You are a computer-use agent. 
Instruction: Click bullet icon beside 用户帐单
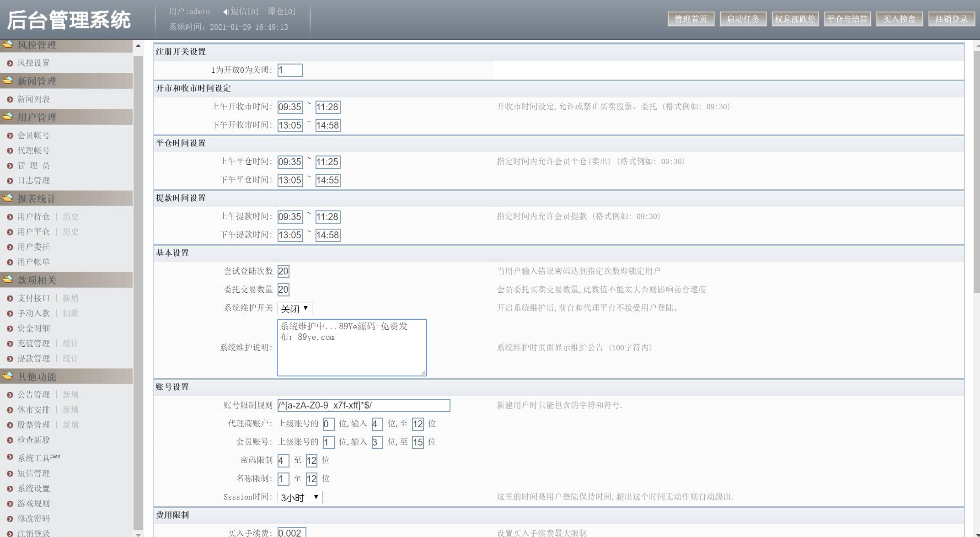tap(10, 262)
